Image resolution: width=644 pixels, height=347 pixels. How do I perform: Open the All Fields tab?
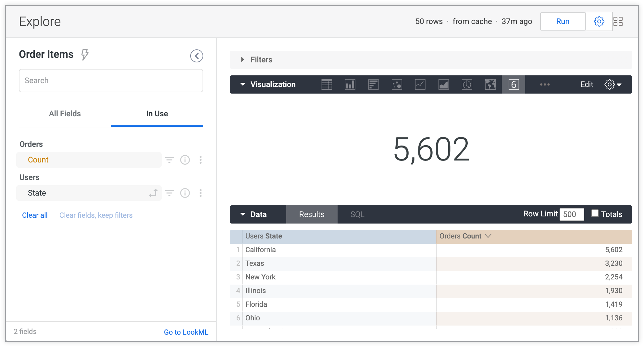coord(65,114)
